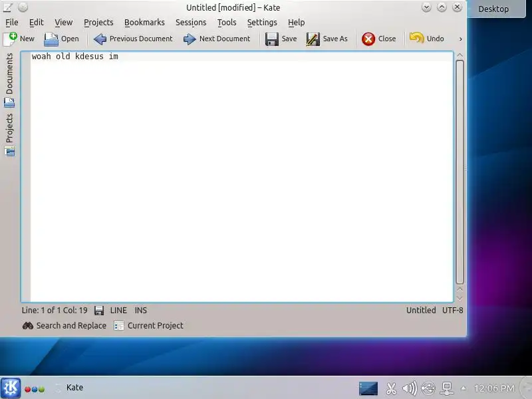The image size is (532, 399).
Task: Open the device notifier USB tray icon
Action: pos(428,388)
